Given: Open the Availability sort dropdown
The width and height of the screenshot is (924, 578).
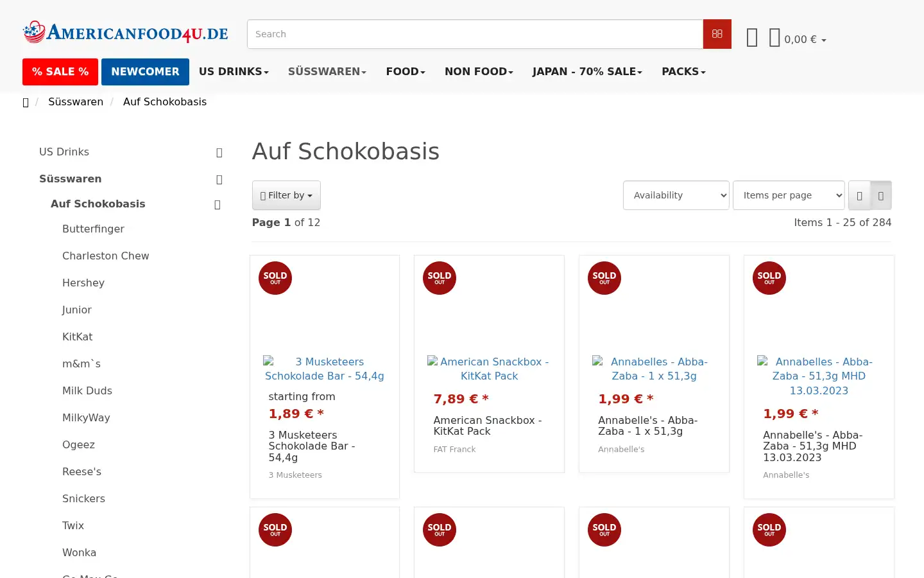Looking at the screenshot, I should tap(676, 195).
